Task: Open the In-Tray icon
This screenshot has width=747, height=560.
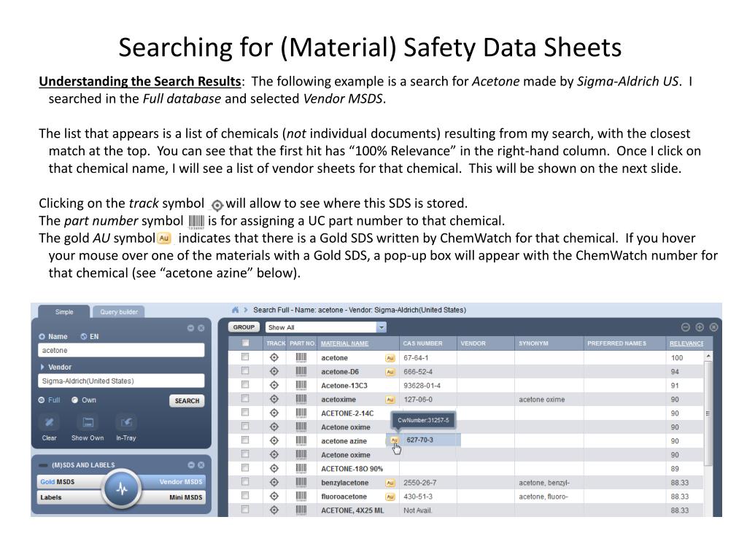Action: tap(125, 422)
